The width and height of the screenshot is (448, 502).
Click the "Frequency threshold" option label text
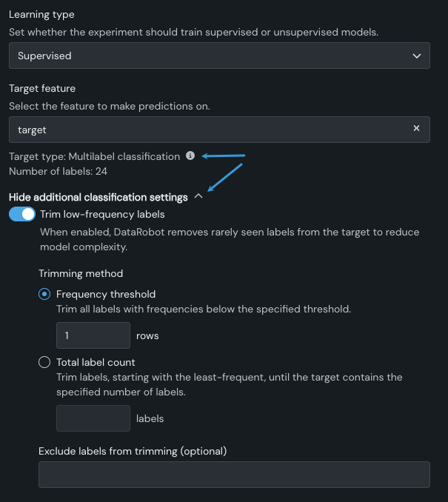pyautogui.click(x=106, y=294)
